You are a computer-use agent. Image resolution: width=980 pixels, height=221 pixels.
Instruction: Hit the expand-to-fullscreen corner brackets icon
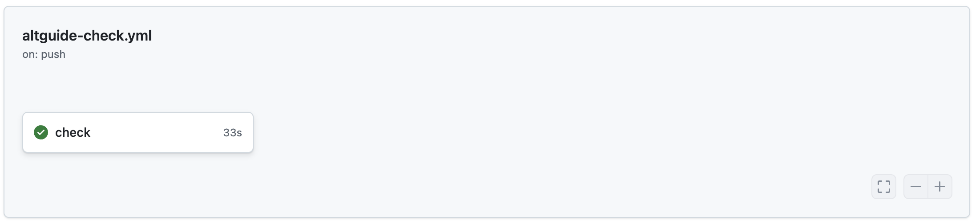[883, 187]
